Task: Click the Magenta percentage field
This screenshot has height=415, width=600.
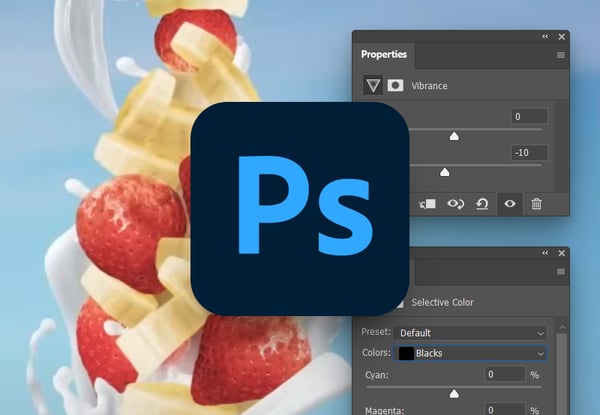Action: (x=505, y=409)
